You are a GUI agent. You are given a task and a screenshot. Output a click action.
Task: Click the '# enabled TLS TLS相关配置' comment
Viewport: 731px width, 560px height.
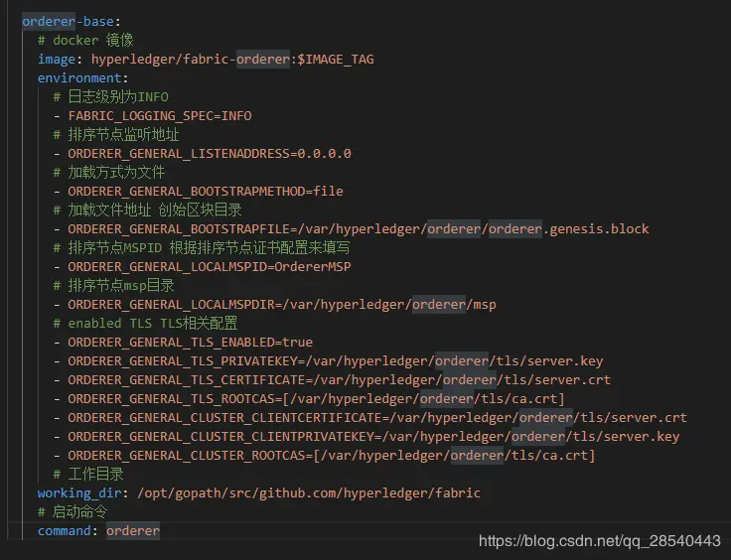[x=145, y=323]
